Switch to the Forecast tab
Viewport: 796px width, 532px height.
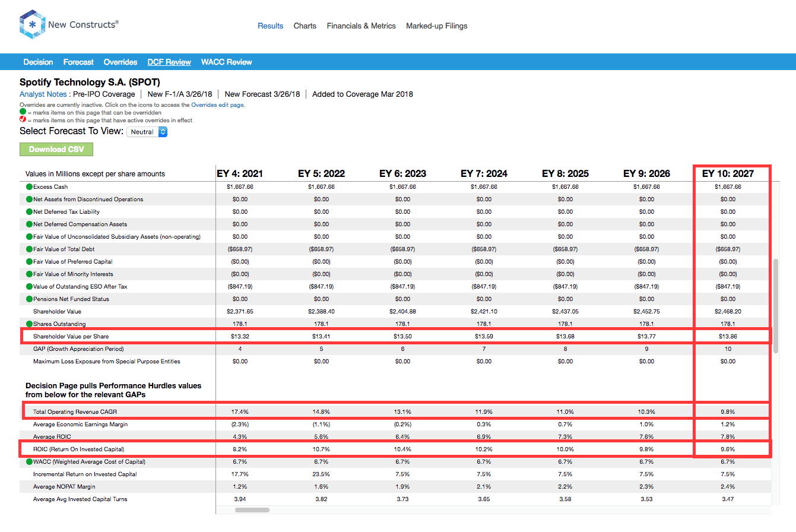(78, 62)
